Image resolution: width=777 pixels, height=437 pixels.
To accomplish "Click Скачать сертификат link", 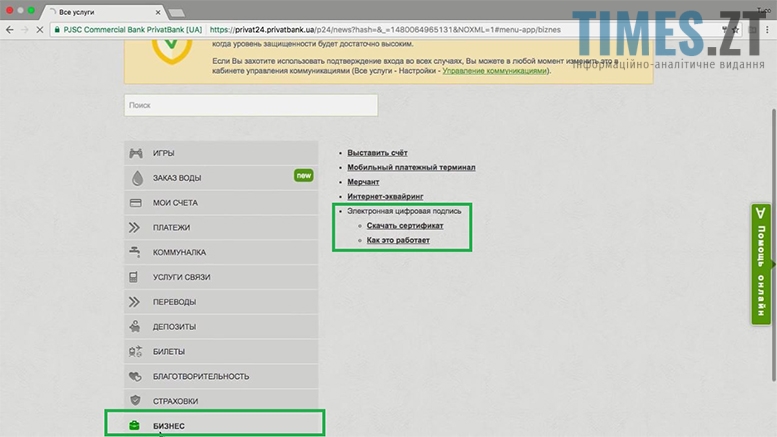I will point(404,226).
